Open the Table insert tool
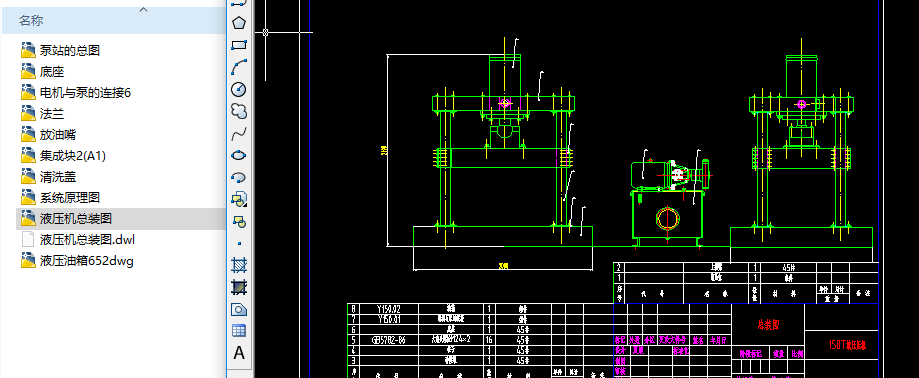 (239, 331)
